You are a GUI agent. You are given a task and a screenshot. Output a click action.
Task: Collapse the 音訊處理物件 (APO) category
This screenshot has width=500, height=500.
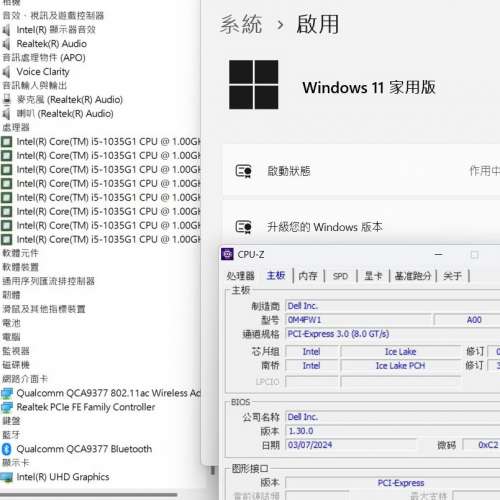pos(44,58)
